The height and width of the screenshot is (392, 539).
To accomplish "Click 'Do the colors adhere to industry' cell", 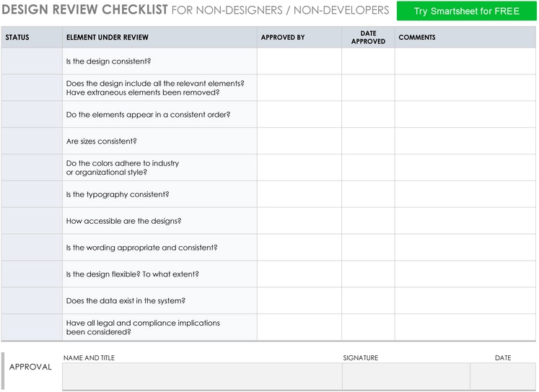I will coord(159,167).
